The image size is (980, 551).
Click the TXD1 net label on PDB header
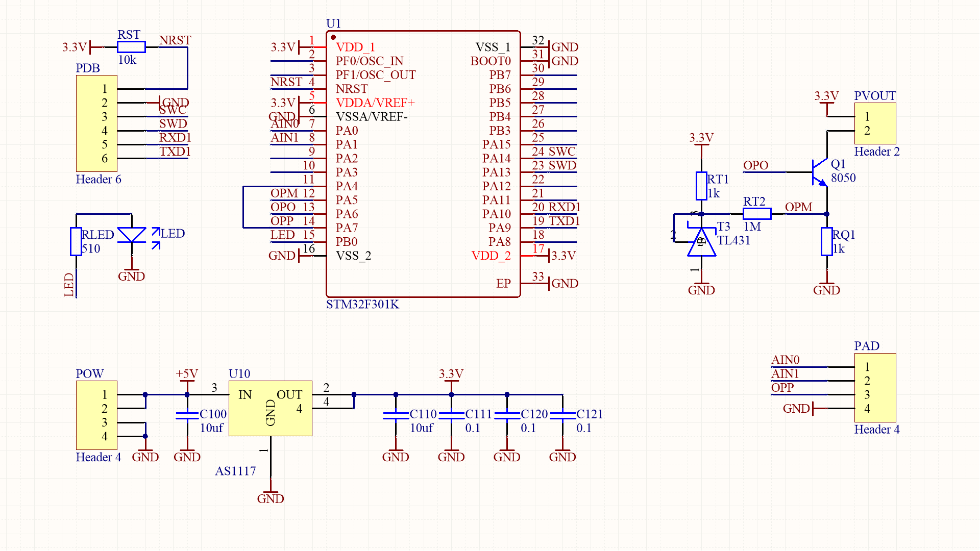point(175,152)
